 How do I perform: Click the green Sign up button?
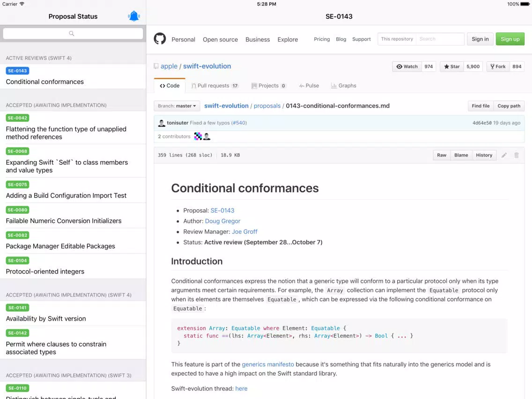coord(510,39)
